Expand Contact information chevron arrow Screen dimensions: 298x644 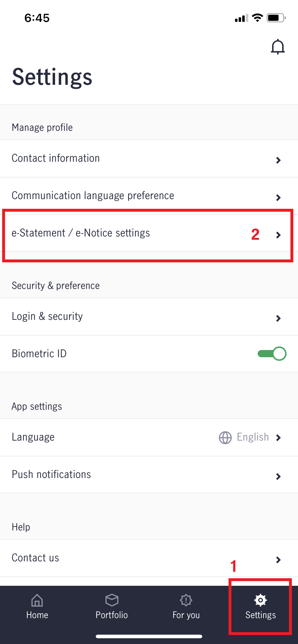click(278, 160)
